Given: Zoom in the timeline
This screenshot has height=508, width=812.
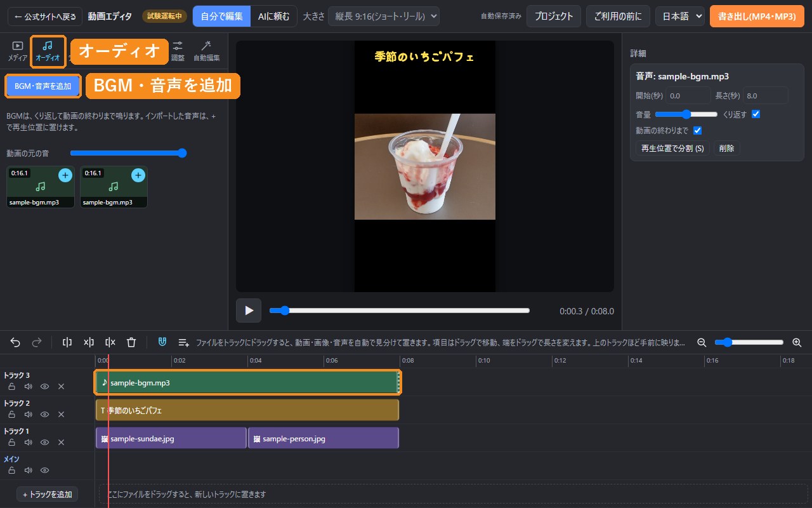Looking at the screenshot, I should pyautogui.click(x=797, y=342).
